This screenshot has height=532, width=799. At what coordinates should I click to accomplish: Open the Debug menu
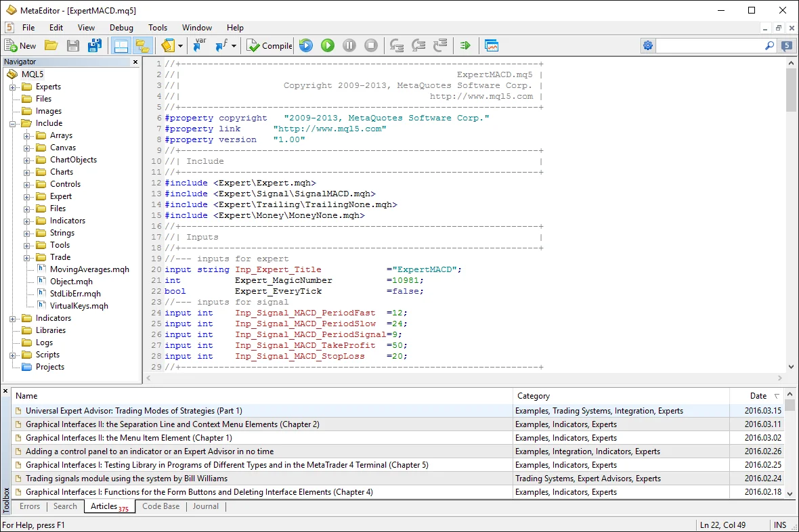pyautogui.click(x=121, y=28)
